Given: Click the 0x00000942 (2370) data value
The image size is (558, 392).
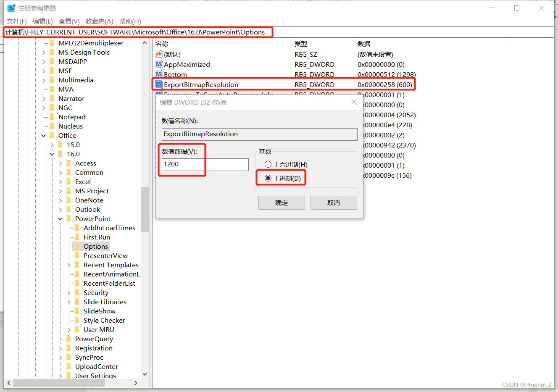Looking at the screenshot, I should tap(389, 145).
